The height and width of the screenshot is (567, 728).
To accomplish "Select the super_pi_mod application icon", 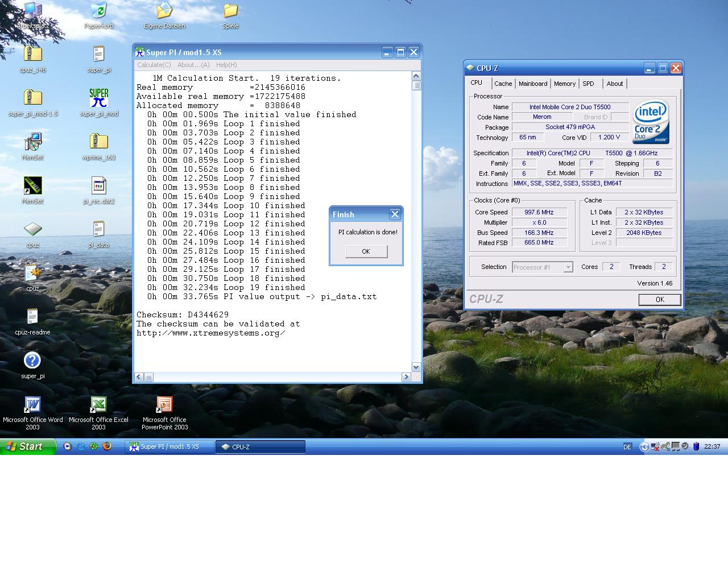I will click(x=98, y=98).
